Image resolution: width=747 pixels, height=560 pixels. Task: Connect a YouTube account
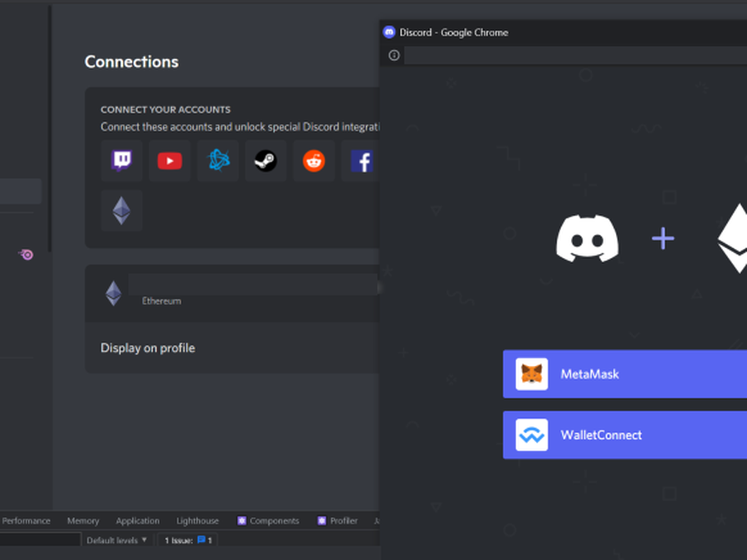[x=169, y=161]
